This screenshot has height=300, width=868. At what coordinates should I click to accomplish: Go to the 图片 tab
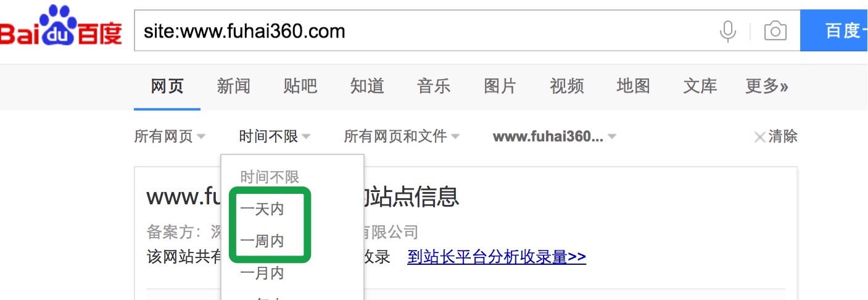[x=500, y=86]
